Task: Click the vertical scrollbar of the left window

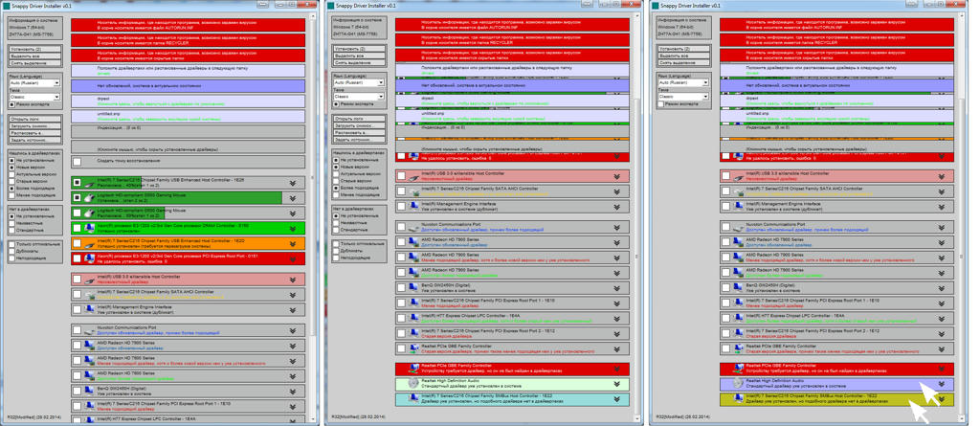Action: coord(314,218)
